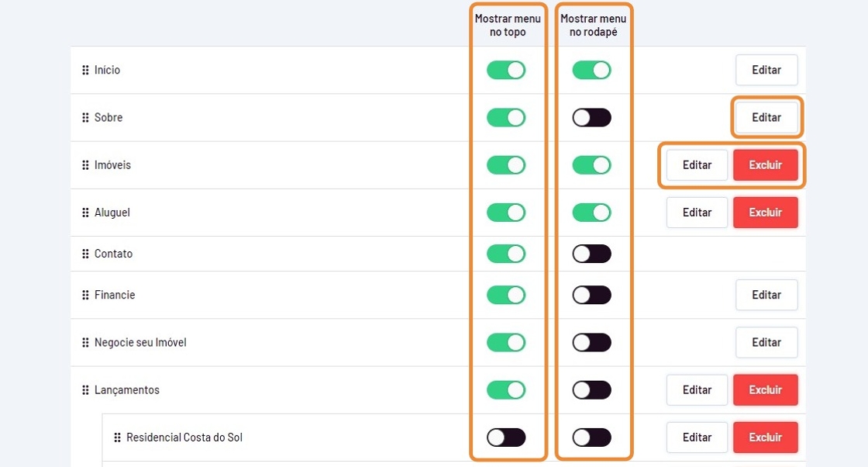Click drag handle beside Residencial Costa do Sol

point(117,438)
